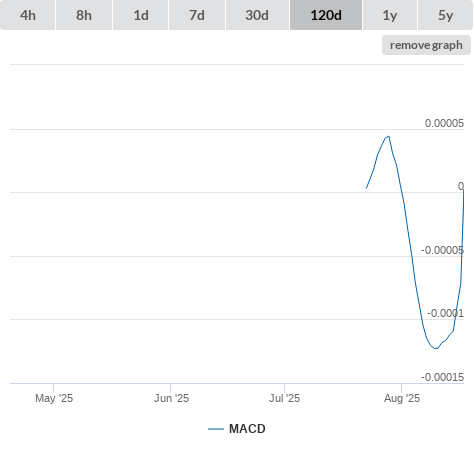This screenshot has width=474, height=455.
Task: Click the 0.00005 y-axis label
Action: pyautogui.click(x=444, y=123)
